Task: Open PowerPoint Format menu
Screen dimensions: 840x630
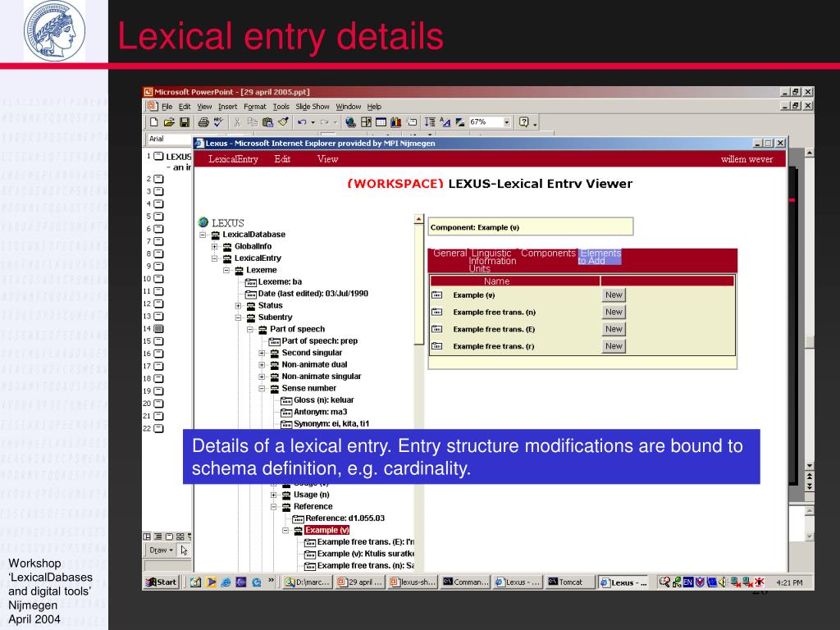Action: click(x=254, y=107)
